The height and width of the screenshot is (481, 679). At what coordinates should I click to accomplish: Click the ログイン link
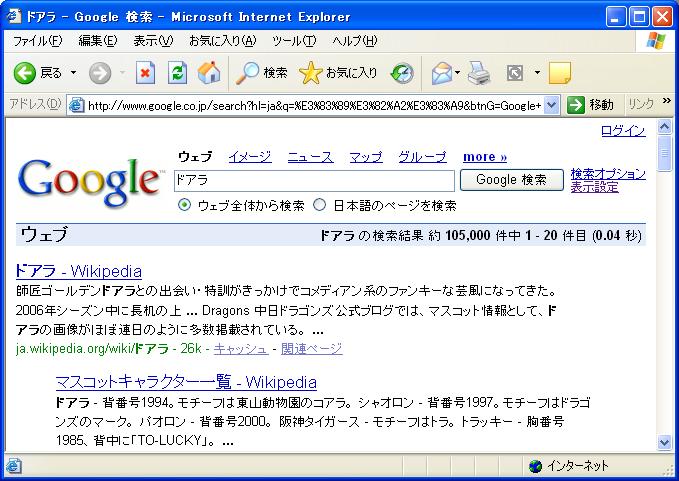tap(623, 131)
